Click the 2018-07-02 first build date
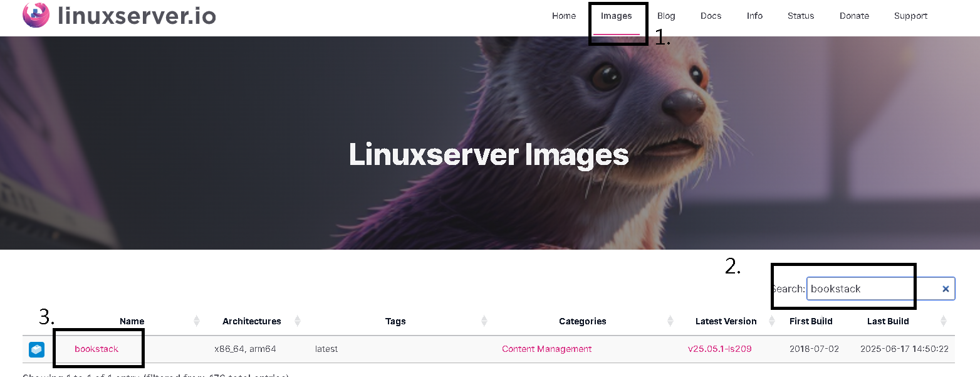980x377 pixels. tap(814, 349)
